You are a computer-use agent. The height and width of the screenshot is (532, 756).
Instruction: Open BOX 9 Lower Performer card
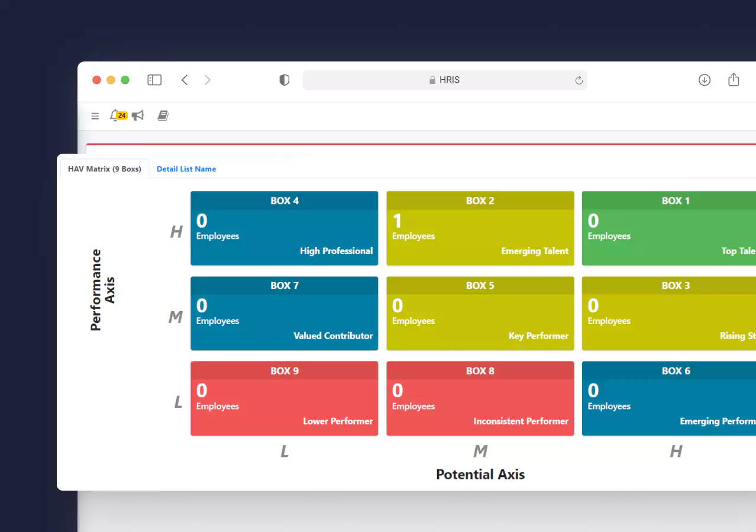[284, 398]
